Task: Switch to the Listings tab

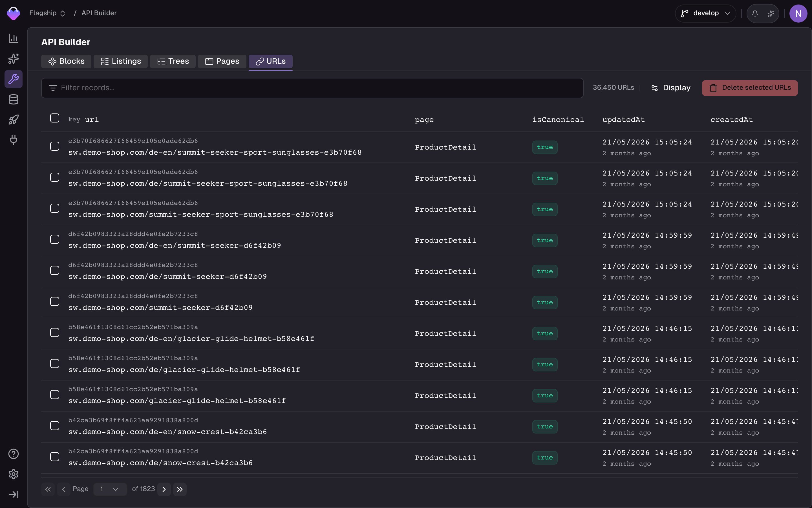Action: click(x=121, y=62)
